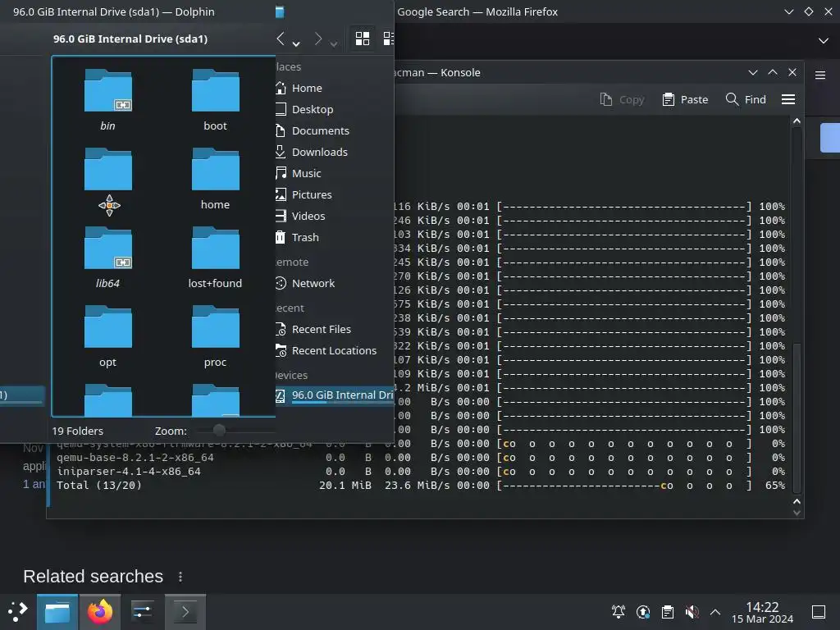Image resolution: width=840 pixels, height=630 pixels.
Task: Click the muted volume tray icon
Action: (x=692, y=612)
